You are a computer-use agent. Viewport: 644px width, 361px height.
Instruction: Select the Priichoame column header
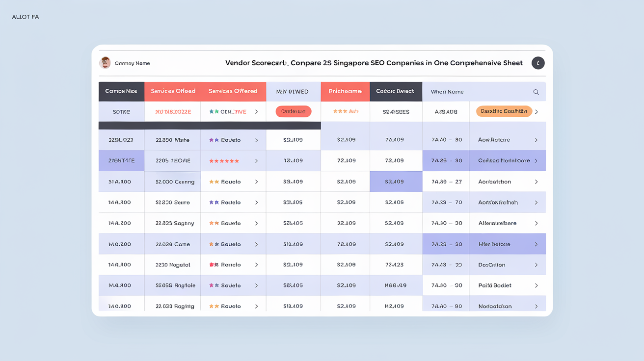tap(345, 91)
